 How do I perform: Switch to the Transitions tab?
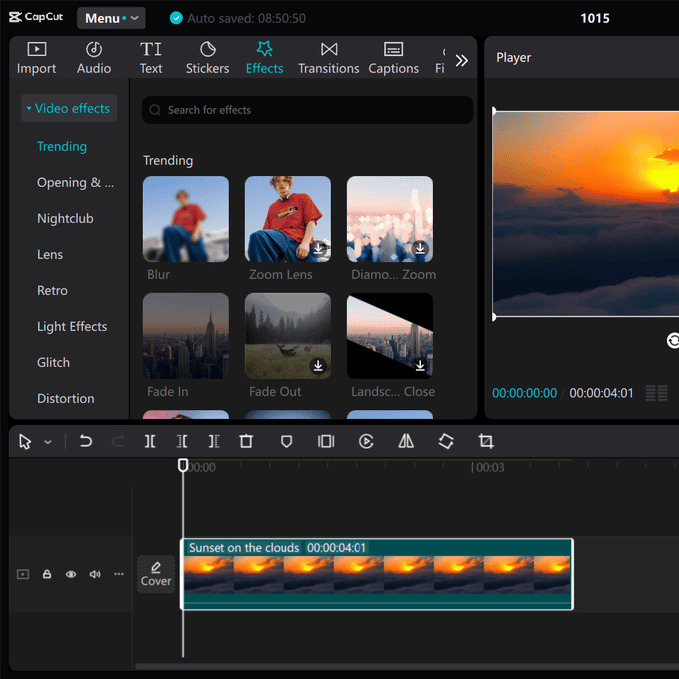[x=328, y=58]
